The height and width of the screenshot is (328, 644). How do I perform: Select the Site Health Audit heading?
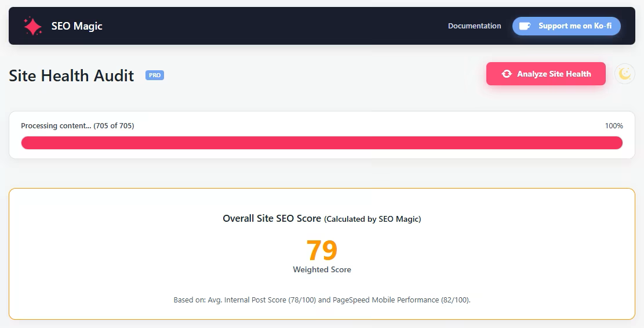[x=71, y=75]
